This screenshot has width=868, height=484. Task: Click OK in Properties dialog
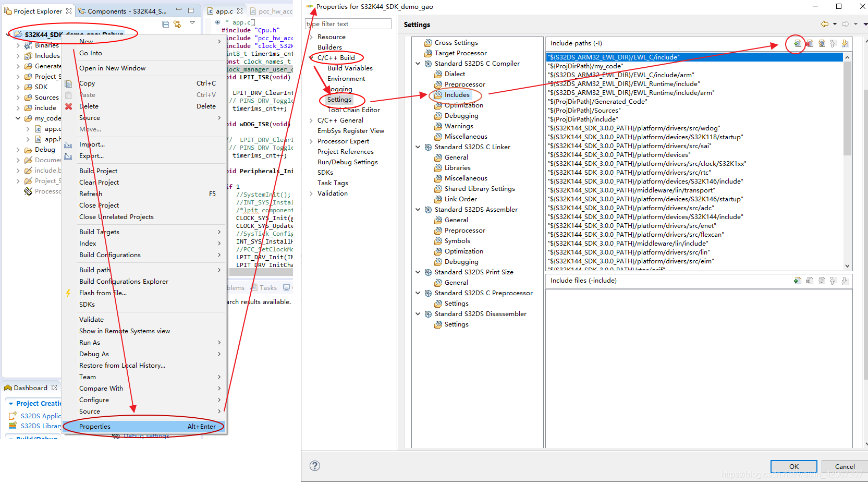point(794,466)
